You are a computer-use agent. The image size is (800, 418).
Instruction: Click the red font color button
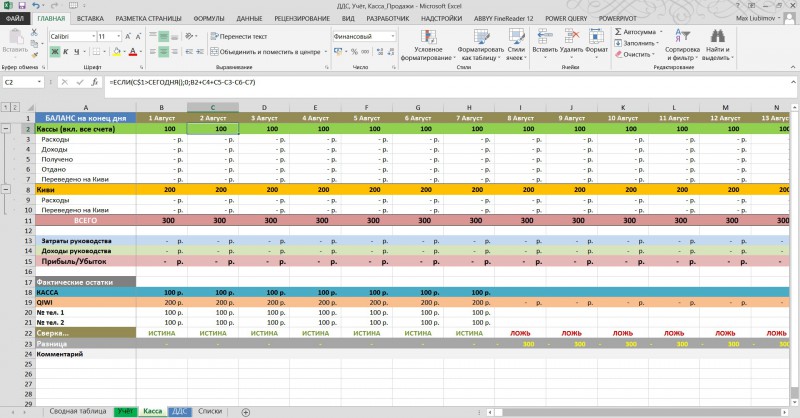[x=133, y=52]
